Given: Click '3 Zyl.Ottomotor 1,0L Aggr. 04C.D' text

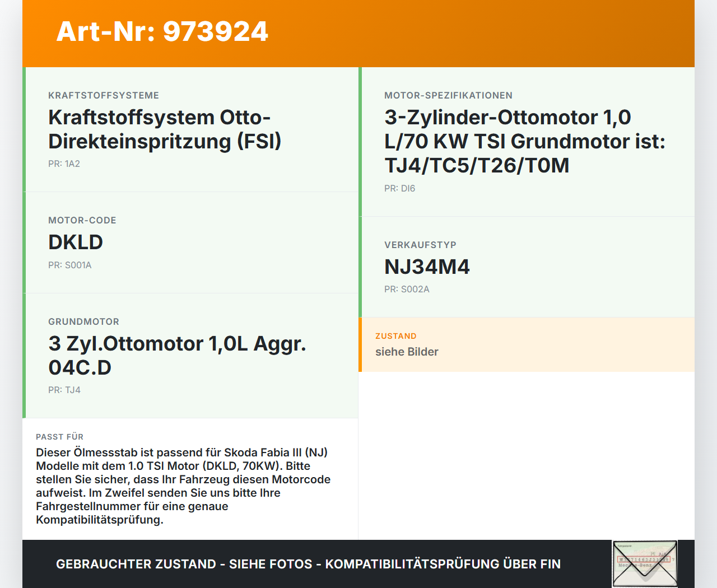Looking at the screenshot, I should click(177, 356).
